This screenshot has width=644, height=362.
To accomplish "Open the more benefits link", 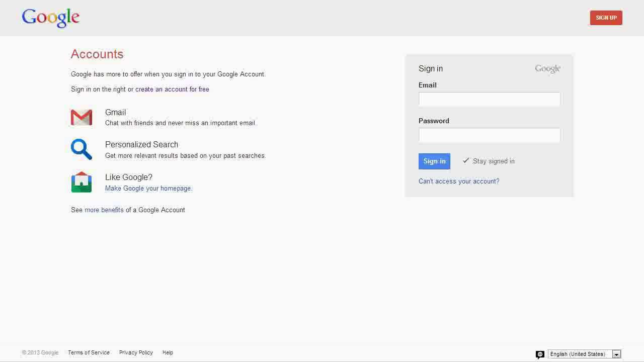I will pos(104,210).
